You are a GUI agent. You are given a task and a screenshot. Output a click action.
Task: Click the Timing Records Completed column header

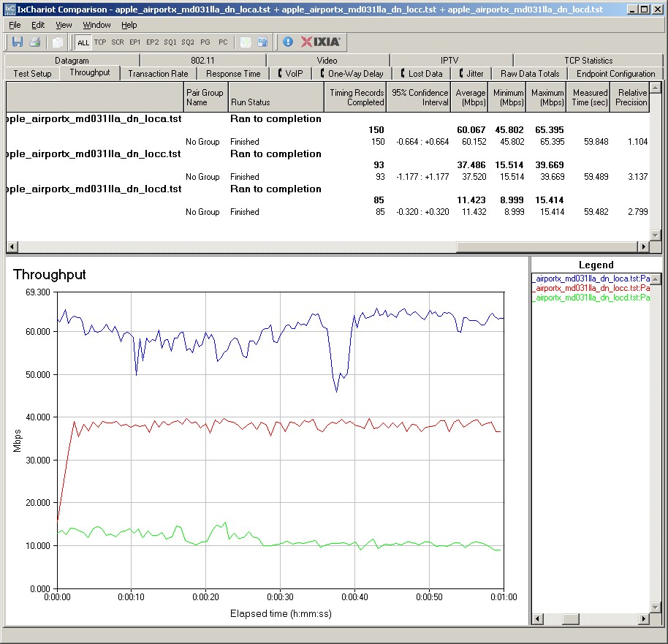(355, 97)
